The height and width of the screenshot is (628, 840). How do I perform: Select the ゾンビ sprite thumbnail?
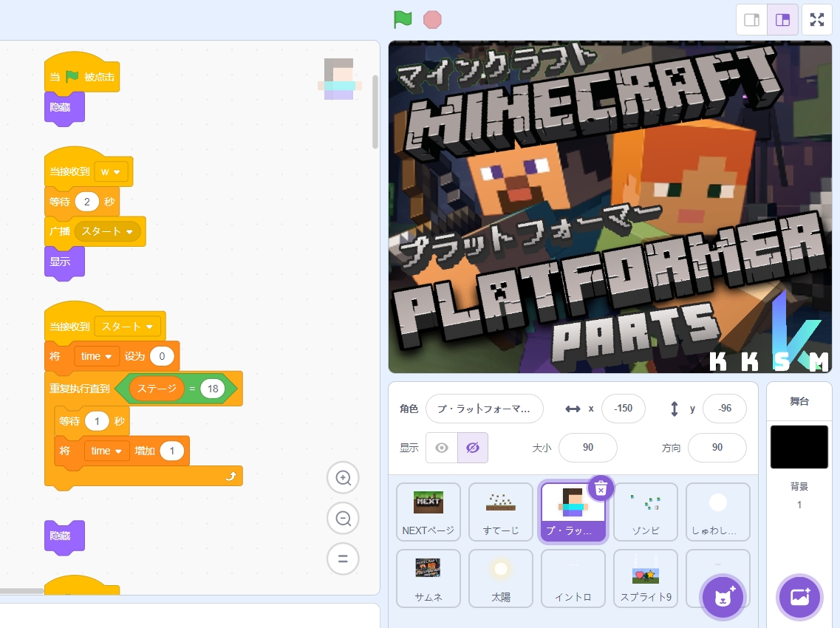pos(645,511)
